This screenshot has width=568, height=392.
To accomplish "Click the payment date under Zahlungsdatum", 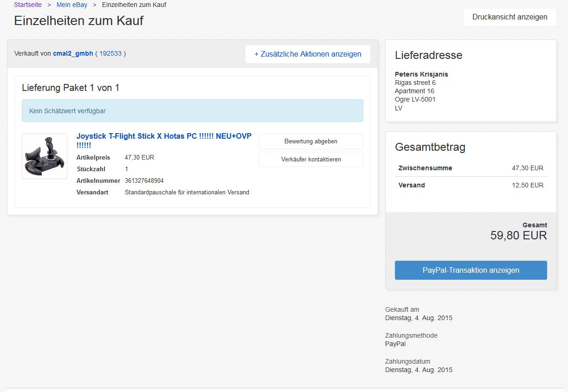I will [419, 370].
